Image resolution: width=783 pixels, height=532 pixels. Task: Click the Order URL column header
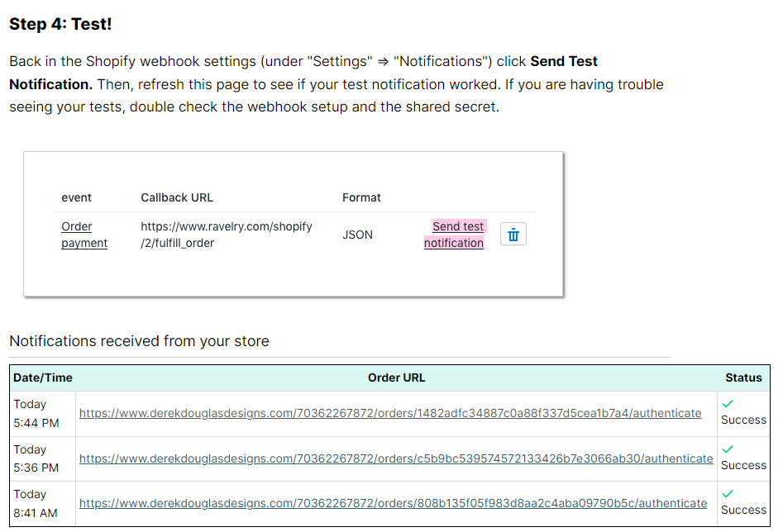click(x=396, y=378)
